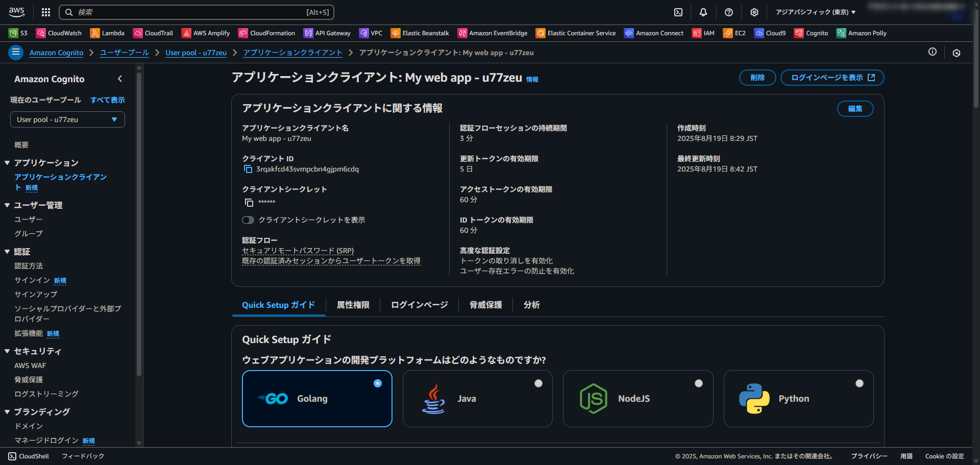
Task: Select the Python platform radio
Action: coord(860,383)
